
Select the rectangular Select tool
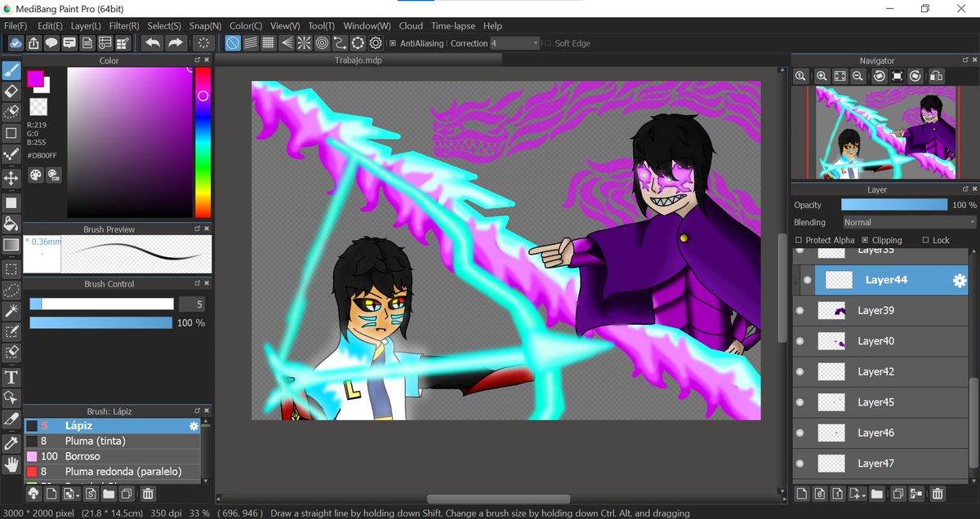[11, 268]
